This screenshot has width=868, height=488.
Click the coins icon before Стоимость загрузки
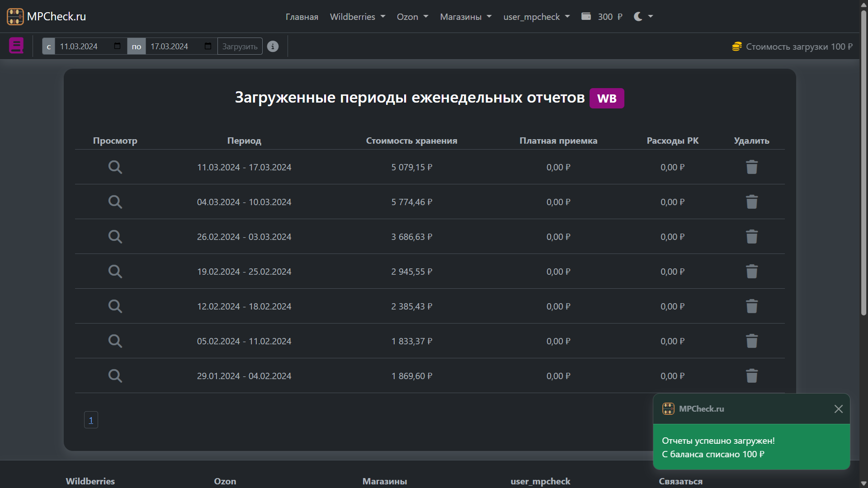point(737,46)
